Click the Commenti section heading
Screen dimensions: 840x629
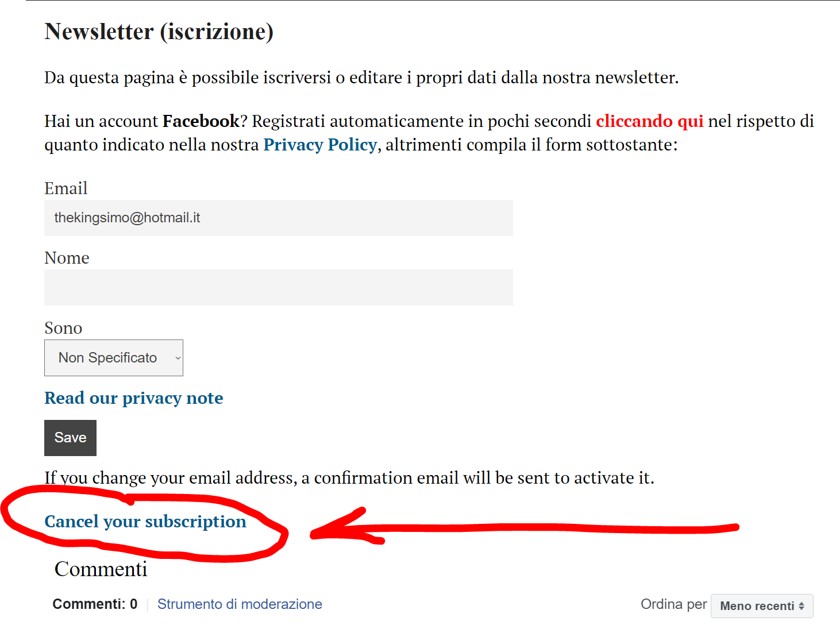[101, 569]
